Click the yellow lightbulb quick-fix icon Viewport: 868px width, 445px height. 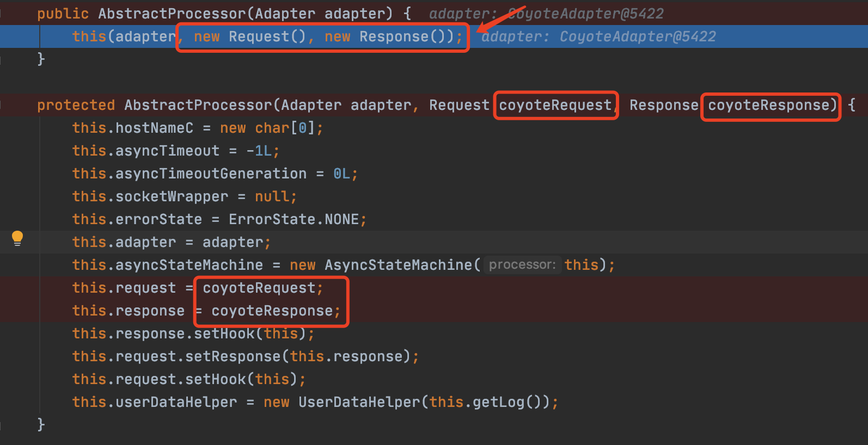17,238
